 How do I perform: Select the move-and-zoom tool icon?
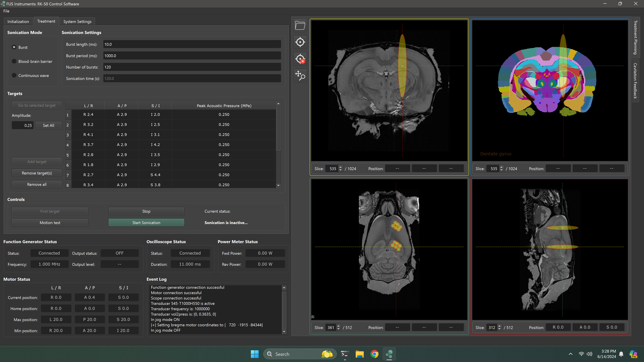pyautogui.click(x=300, y=75)
